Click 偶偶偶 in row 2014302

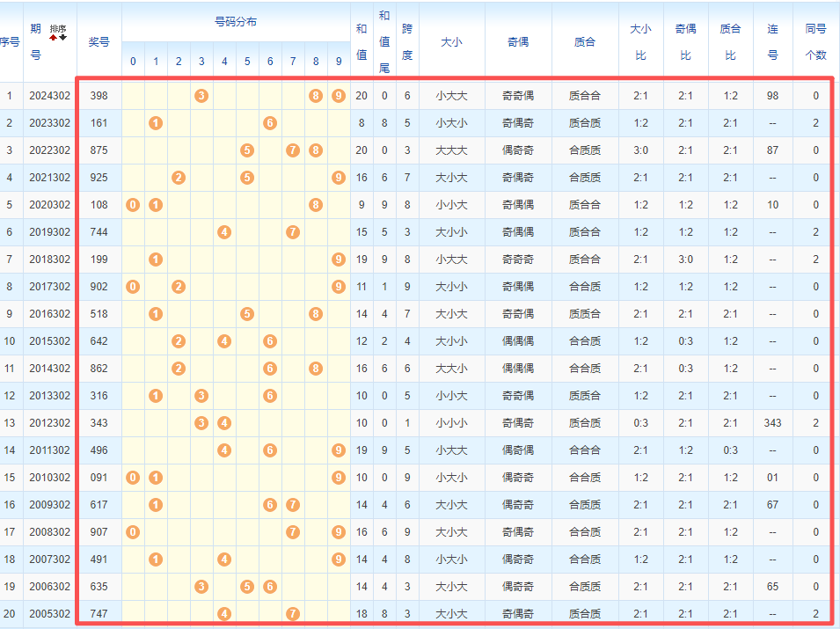(x=518, y=369)
